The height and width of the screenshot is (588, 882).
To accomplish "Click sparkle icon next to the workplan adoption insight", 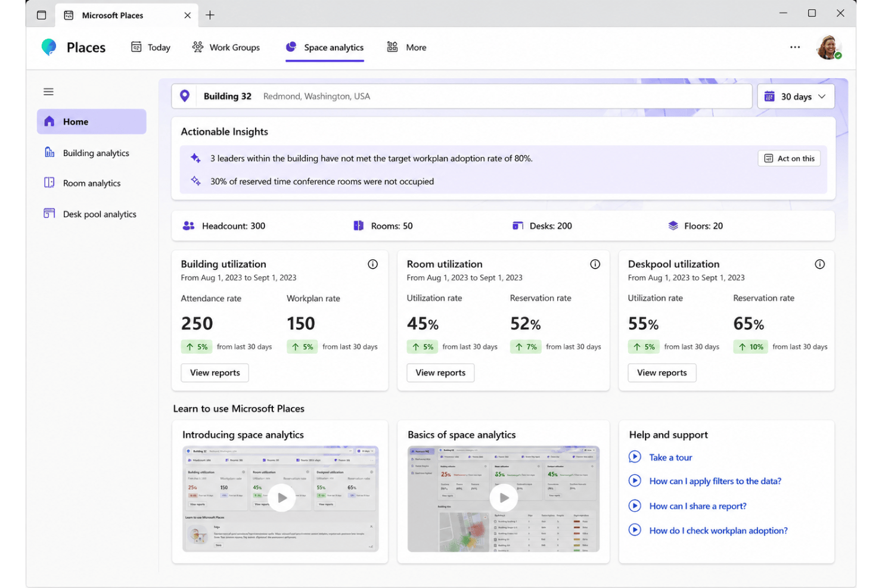I will [195, 158].
